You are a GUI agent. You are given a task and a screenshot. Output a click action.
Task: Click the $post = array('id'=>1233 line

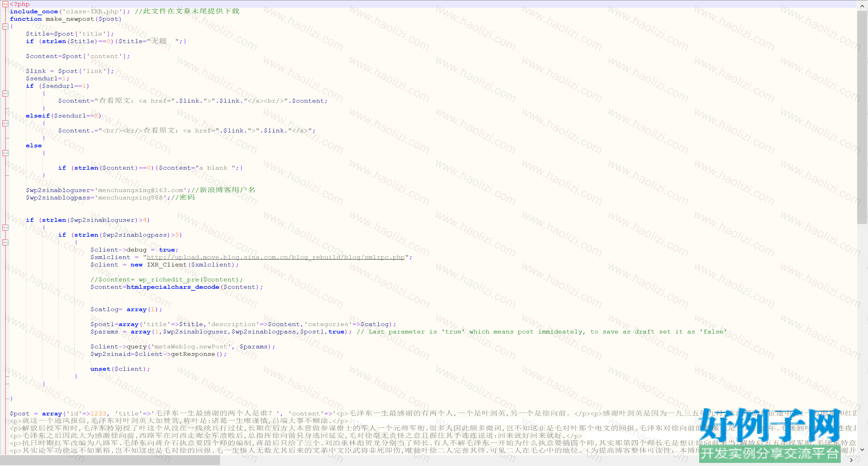coord(433,414)
